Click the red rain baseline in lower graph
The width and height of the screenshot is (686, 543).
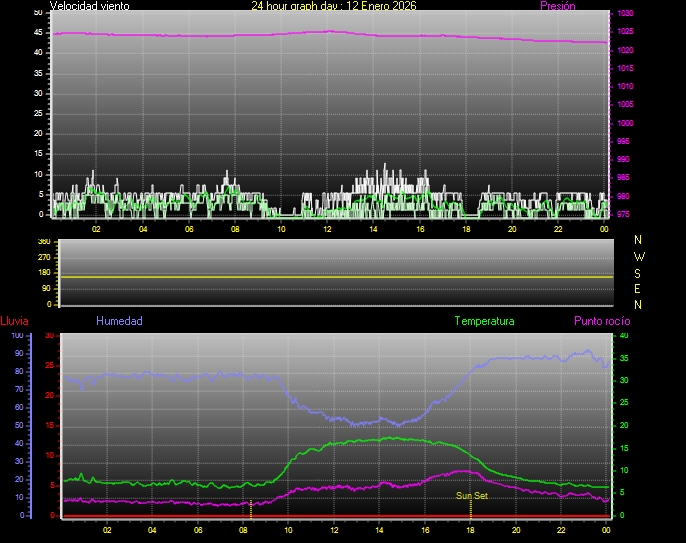tap(335, 516)
